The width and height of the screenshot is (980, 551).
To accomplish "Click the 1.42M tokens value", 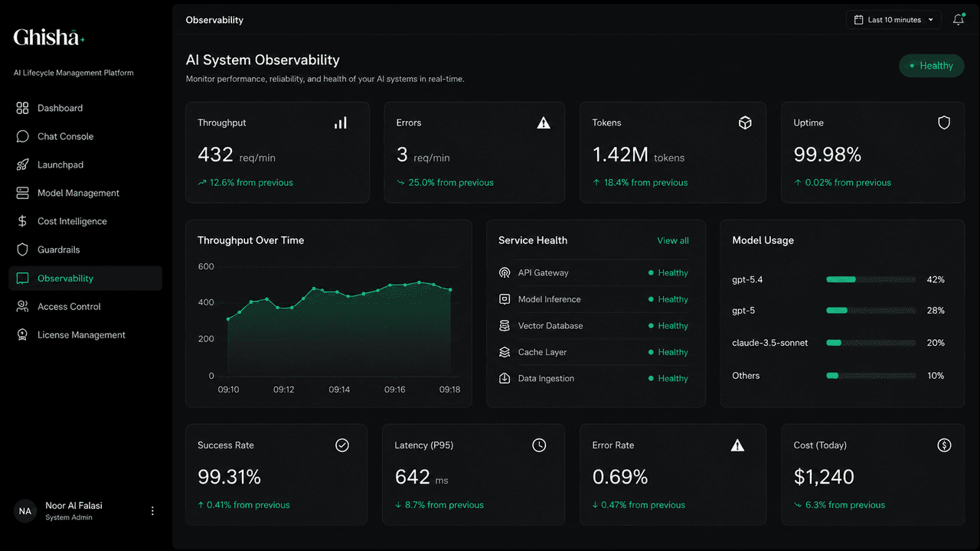I will point(639,155).
